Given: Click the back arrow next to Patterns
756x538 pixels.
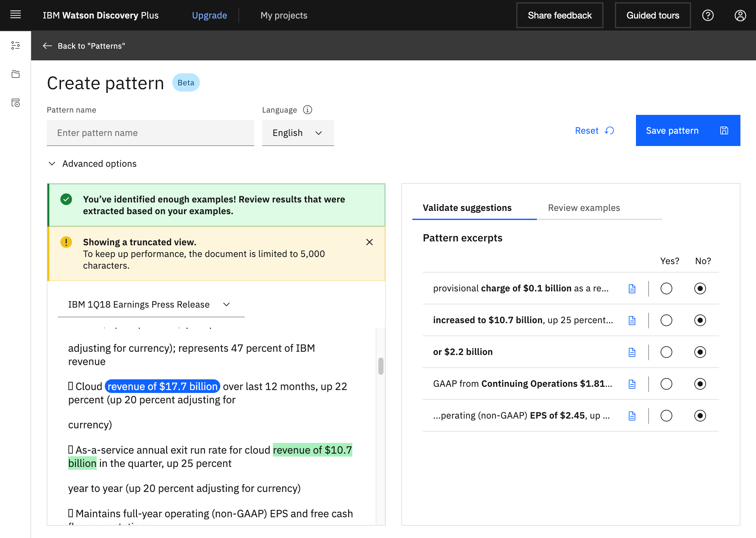Looking at the screenshot, I should tap(47, 46).
